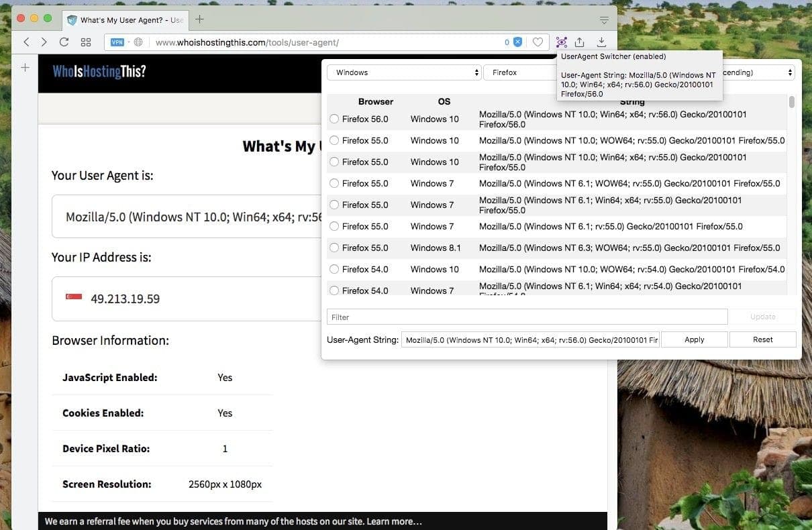The image size is (812, 530).
Task: Click the OS column header
Action: point(444,102)
